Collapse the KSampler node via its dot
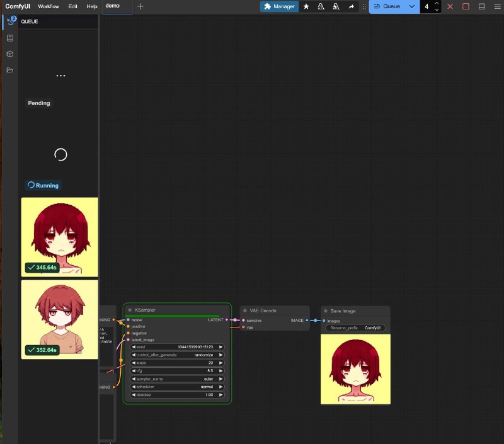Viewport: 504px width, 444px height. [130, 310]
